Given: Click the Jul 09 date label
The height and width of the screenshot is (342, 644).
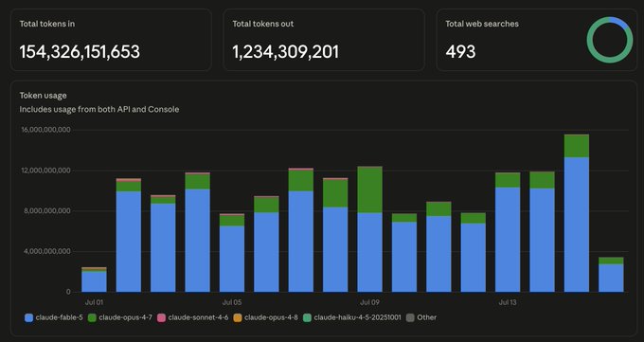Looking at the screenshot, I should pos(369,302).
